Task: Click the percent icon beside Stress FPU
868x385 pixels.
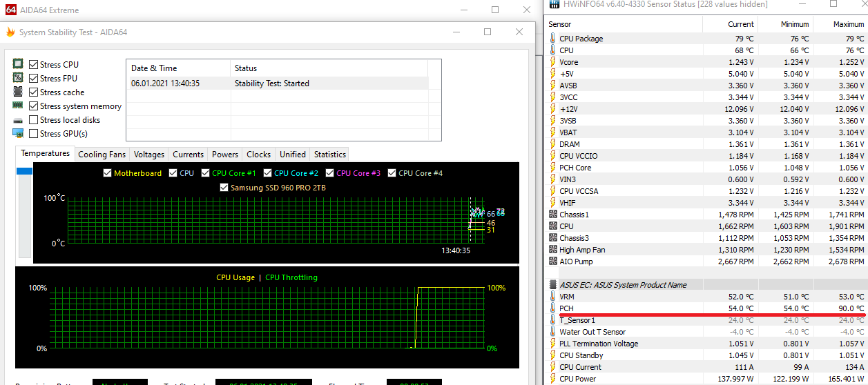Action: click(18, 78)
